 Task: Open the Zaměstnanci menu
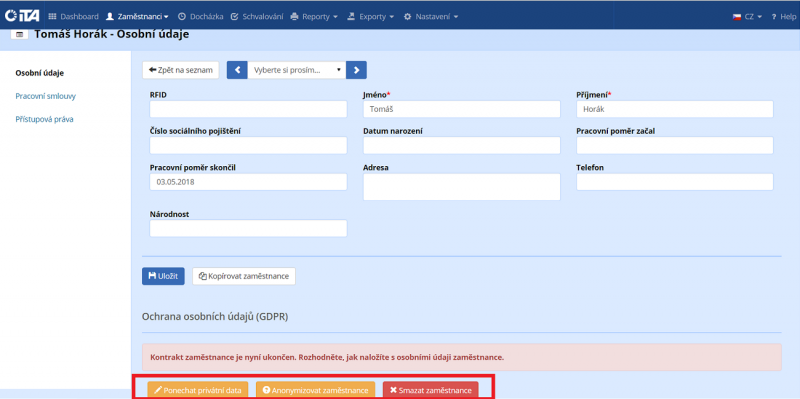[x=137, y=16]
